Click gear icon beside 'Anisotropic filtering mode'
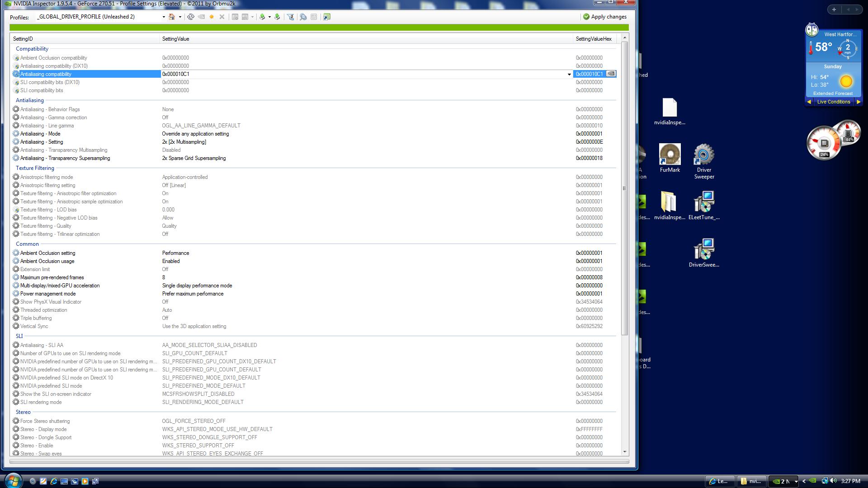Screen dimensions: 868x488 [16, 177]
